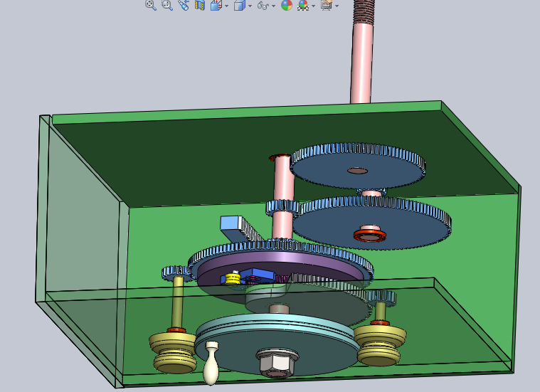Expand the View Settings dropdown arrow
This screenshot has height=392, width=540.
coord(337,6)
